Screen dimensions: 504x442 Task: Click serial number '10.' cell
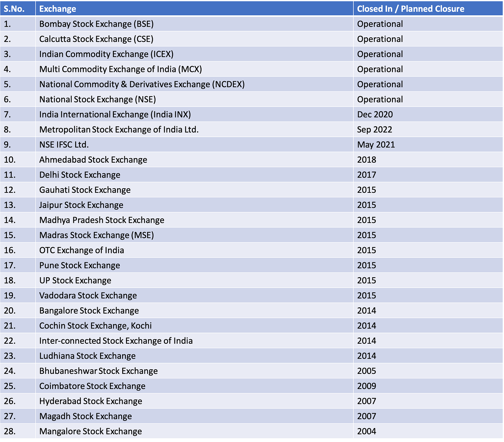[18, 160]
